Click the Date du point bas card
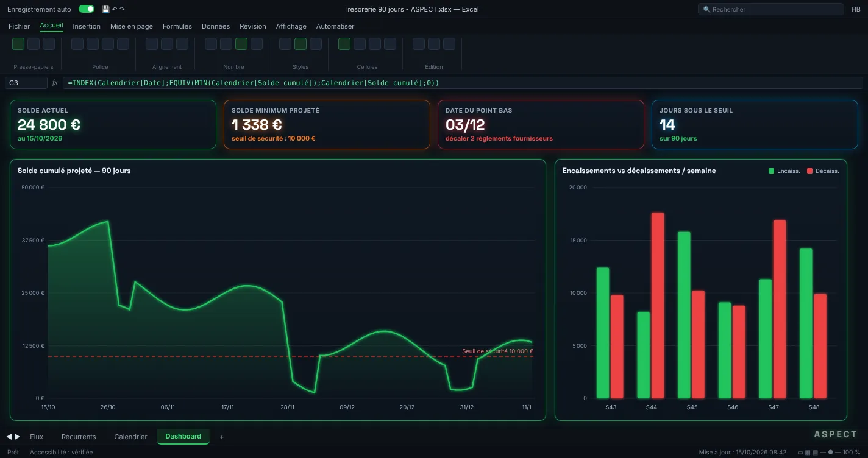Viewport: 868px width, 458px height. click(541, 124)
